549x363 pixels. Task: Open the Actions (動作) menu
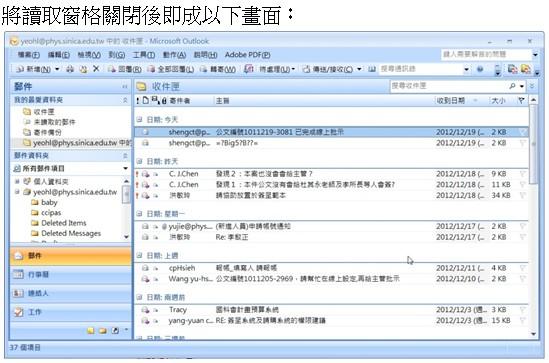(174, 55)
